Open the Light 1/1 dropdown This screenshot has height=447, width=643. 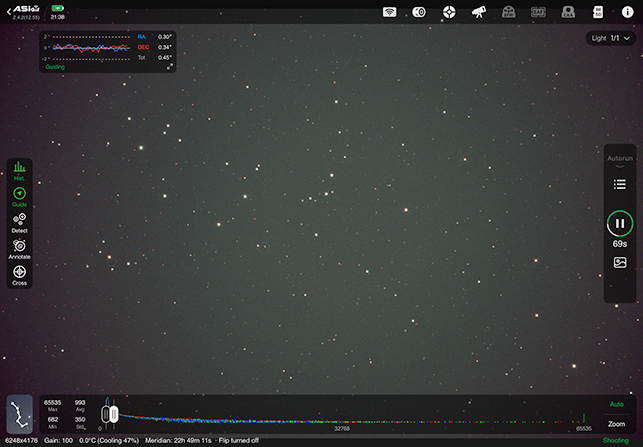[612, 38]
